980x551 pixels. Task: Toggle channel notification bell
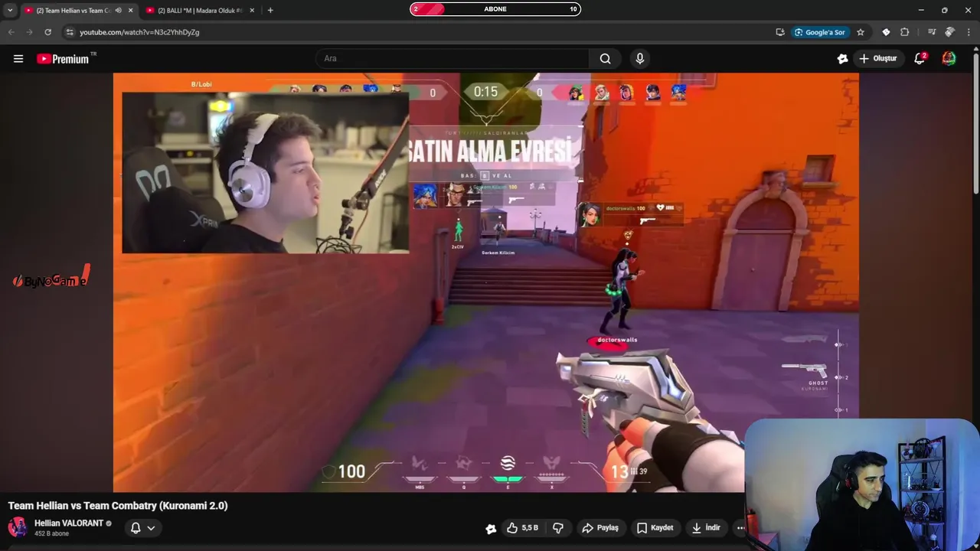point(136,528)
